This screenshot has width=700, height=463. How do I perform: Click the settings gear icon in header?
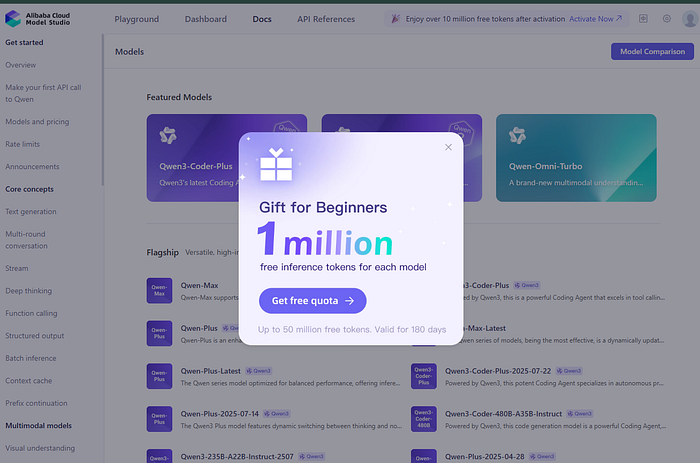click(667, 19)
